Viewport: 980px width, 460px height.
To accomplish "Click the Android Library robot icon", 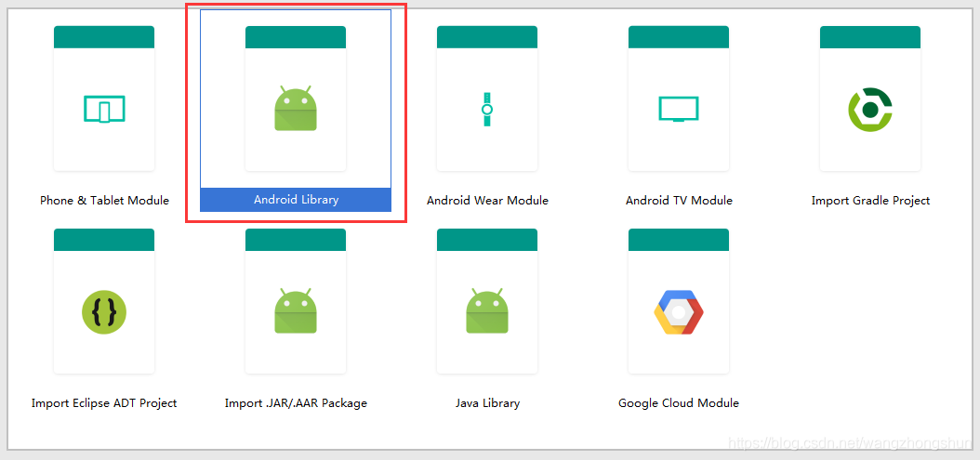I will pyautogui.click(x=296, y=108).
